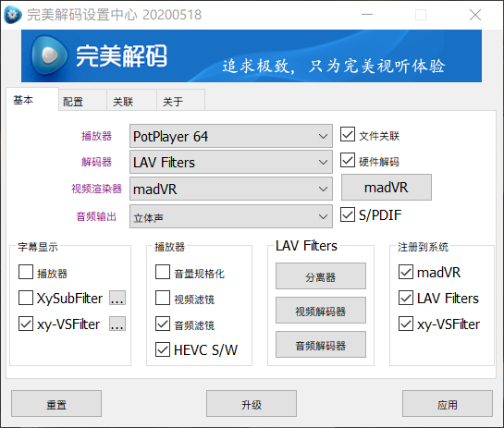Open the 播放器 dropdown showing PotPlayer 64

231,136
